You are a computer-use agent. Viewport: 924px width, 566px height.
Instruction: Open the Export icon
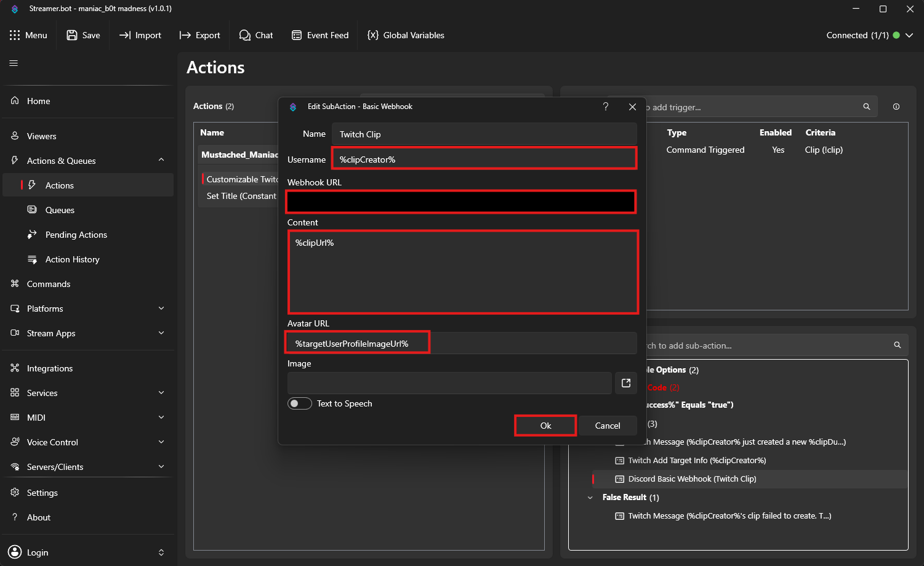coord(184,35)
